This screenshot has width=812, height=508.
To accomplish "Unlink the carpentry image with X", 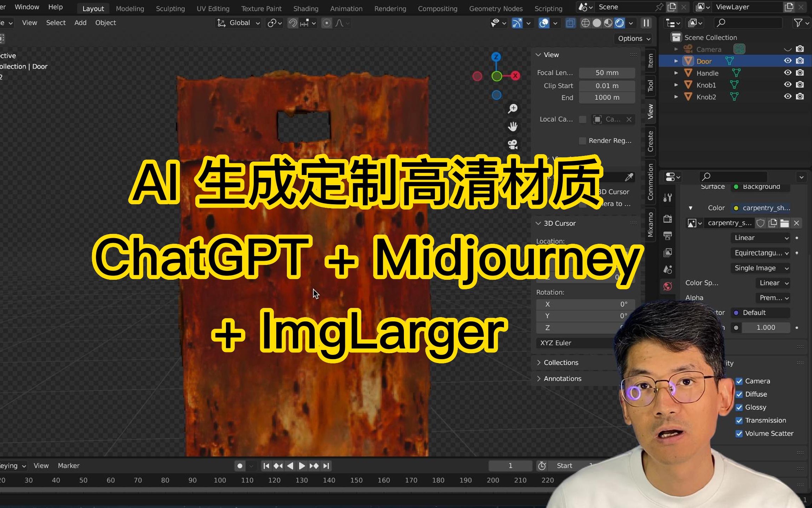I will point(796,223).
